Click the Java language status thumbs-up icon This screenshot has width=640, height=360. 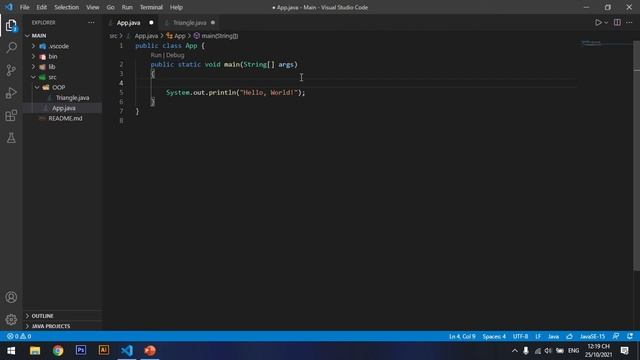click(x=569, y=336)
